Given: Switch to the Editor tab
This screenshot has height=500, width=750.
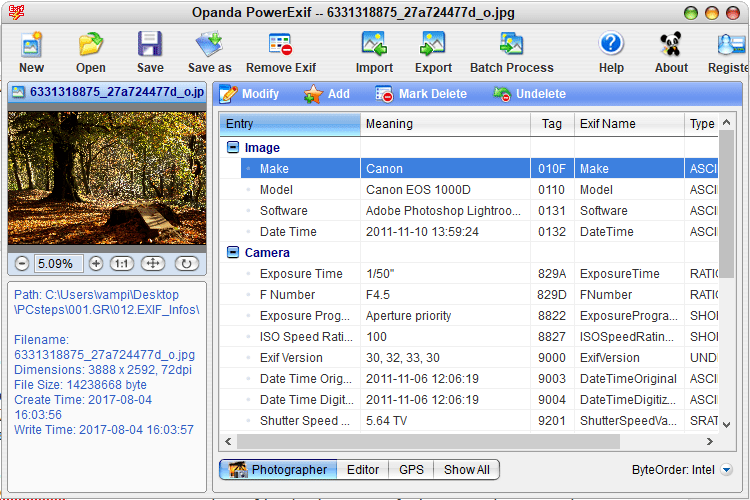Looking at the screenshot, I should [363, 470].
